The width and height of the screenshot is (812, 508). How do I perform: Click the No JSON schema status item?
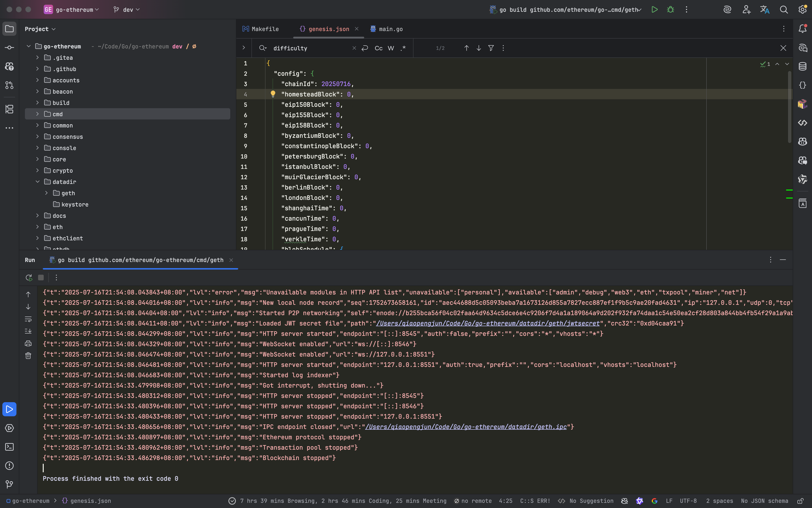point(764,501)
